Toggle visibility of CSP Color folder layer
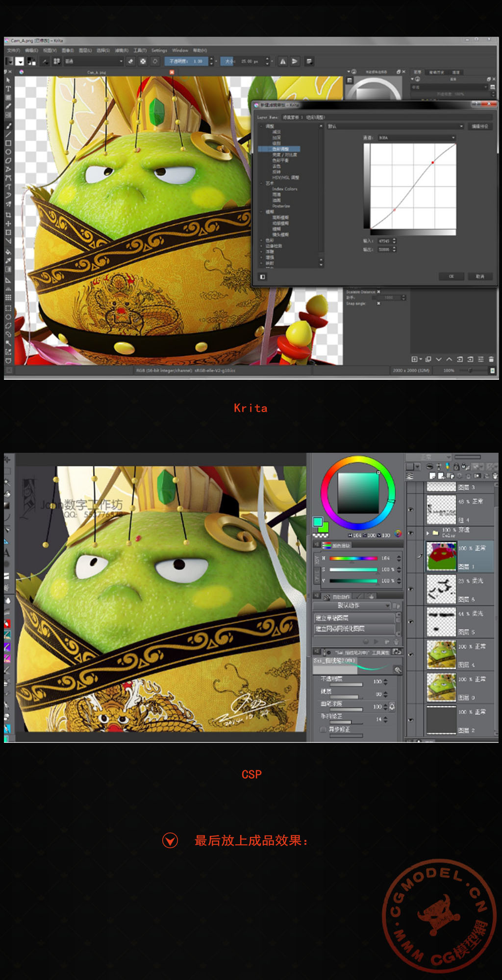Screen dimensions: 502x980 410,533
